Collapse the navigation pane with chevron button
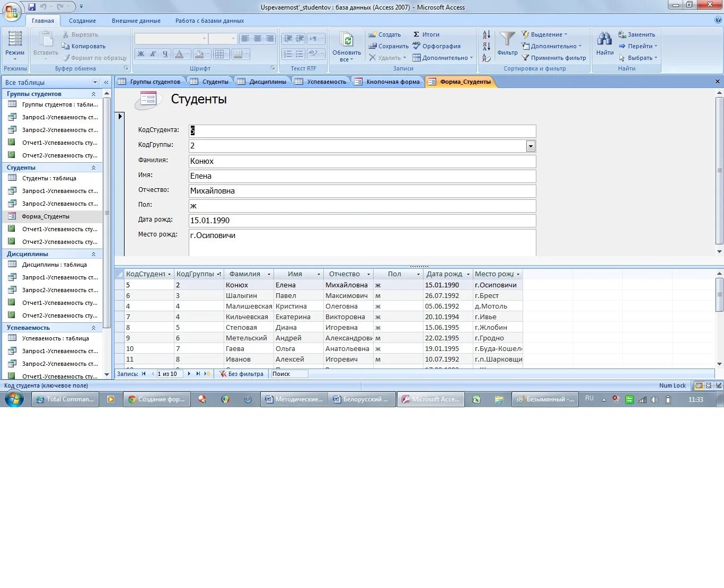The height and width of the screenshot is (588, 724). click(x=106, y=82)
